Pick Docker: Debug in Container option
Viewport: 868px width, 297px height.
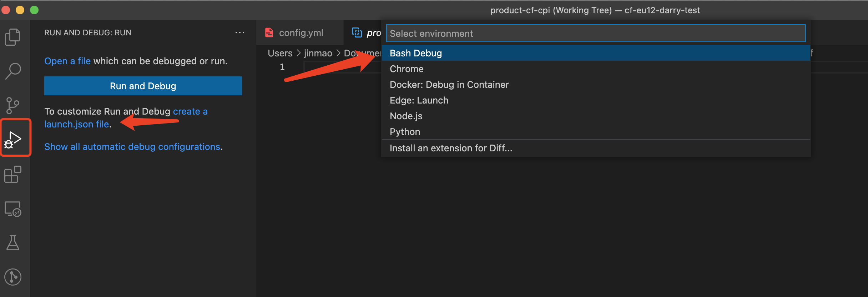449,85
